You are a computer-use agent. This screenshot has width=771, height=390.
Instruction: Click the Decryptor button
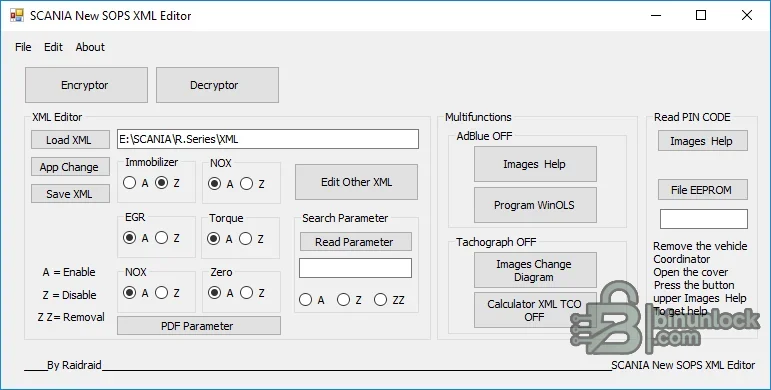tap(217, 85)
